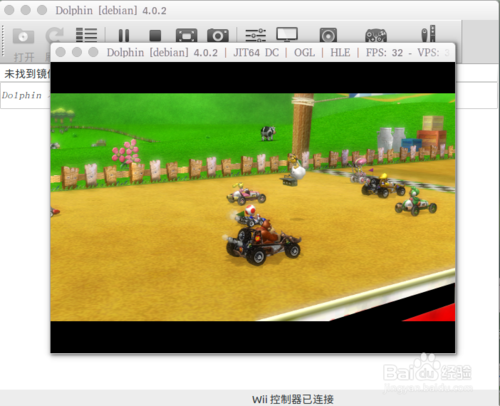Select the Refresh game list icon
This screenshot has width=500, height=406.
pos(55,35)
